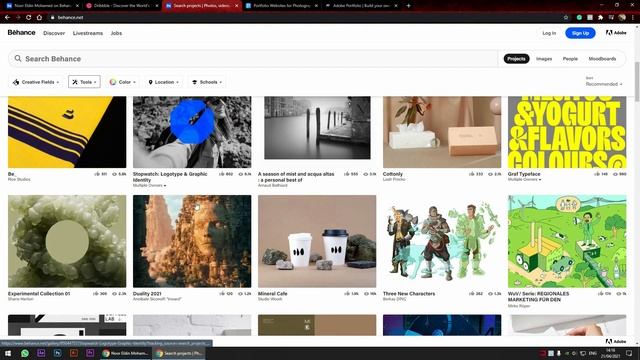Open Location filter dropdown
Viewport: 640px width, 360px height.
[164, 82]
